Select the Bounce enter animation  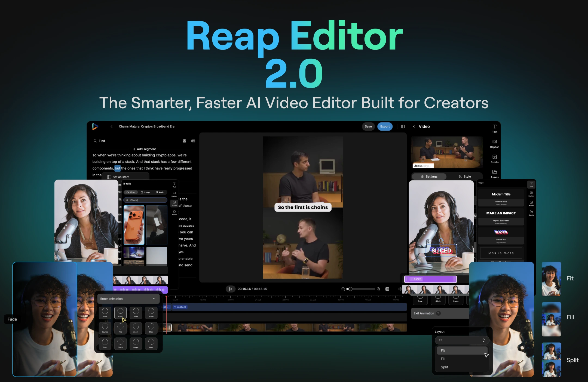105,328
